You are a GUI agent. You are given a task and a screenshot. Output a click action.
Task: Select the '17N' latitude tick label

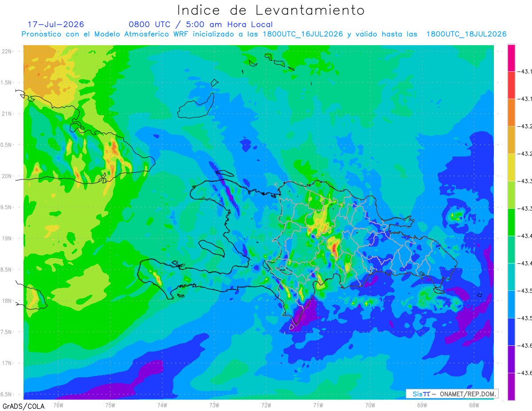click(7, 363)
